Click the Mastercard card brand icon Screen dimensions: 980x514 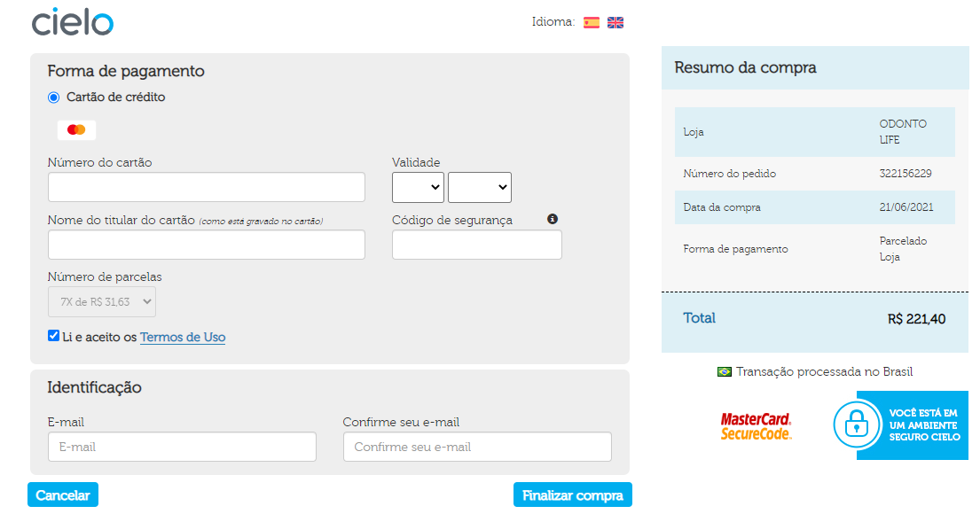click(76, 130)
